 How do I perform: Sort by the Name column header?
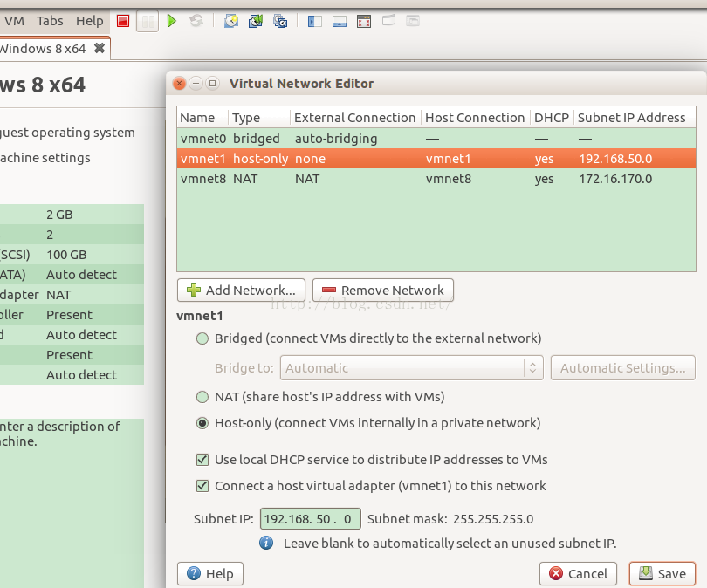202,118
